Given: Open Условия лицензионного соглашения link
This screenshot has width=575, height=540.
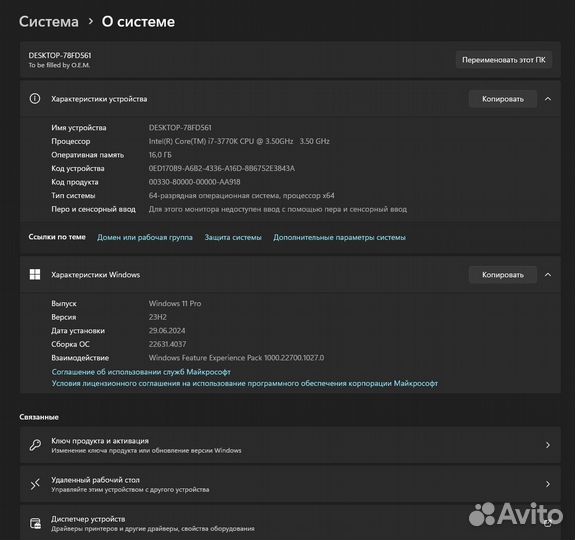Looking at the screenshot, I should [245, 383].
